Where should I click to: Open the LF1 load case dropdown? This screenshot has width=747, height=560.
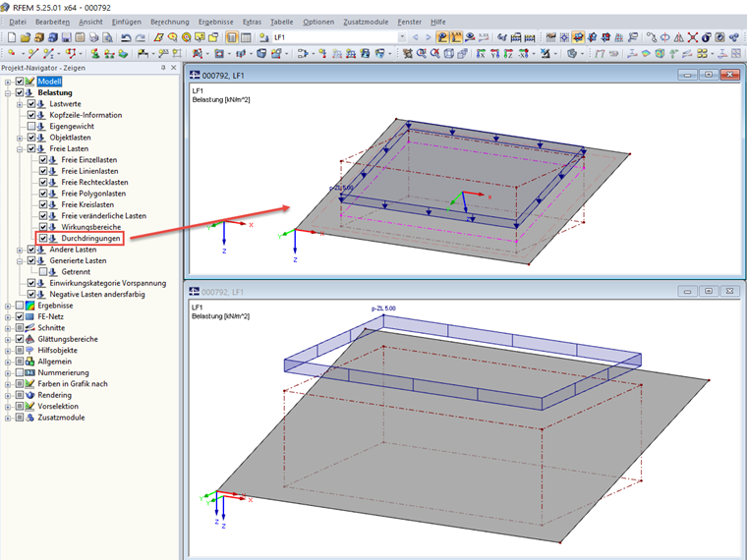pos(402,37)
